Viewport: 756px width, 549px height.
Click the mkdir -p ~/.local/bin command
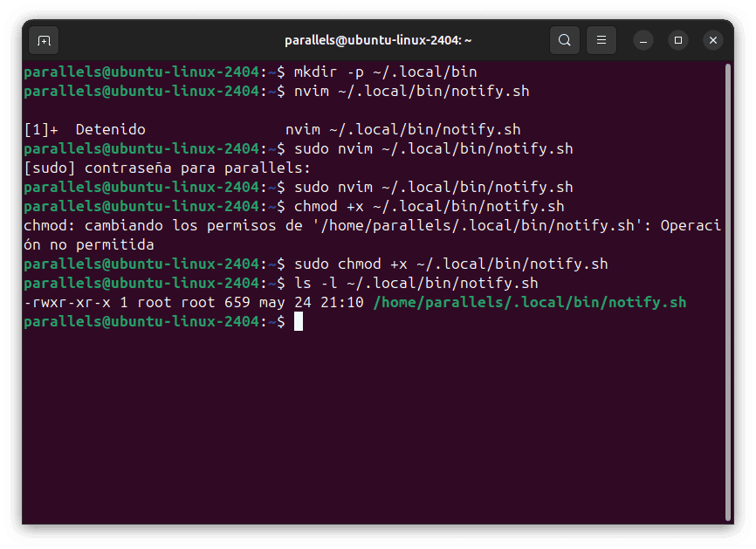385,72
